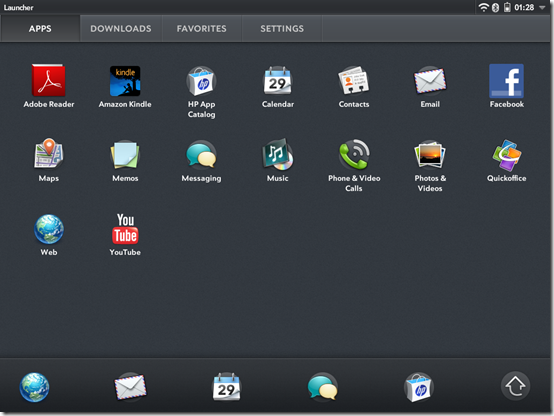
Task: Switch to the Settings tab
Action: coord(282,29)
